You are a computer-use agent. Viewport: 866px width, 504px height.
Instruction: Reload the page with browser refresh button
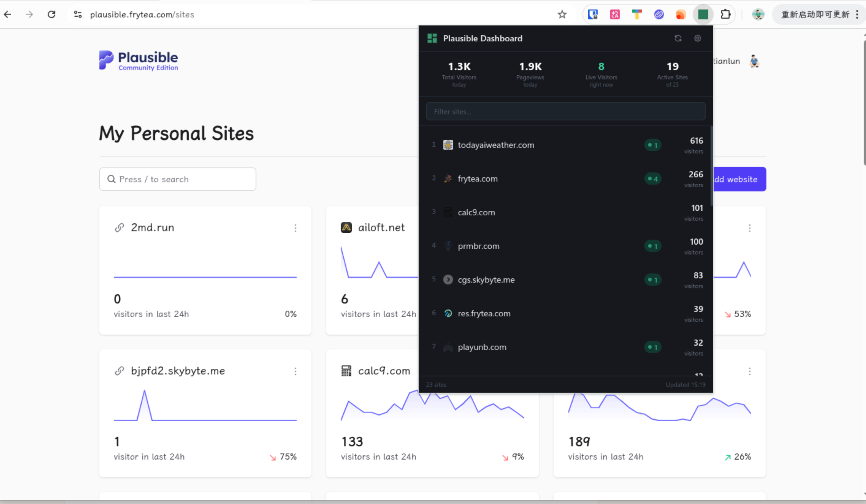click(x=52, y=14)
